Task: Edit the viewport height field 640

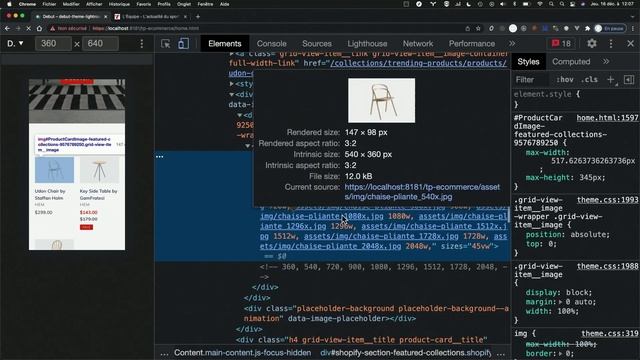Action: [x=100, y=44]
